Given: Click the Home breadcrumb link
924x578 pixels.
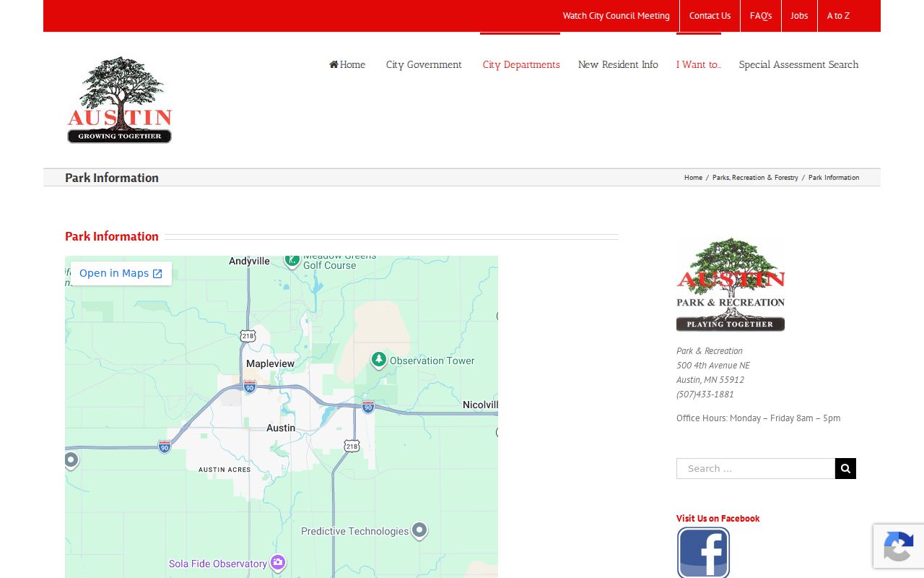Looking at the screenshot, I should [693, 177].
